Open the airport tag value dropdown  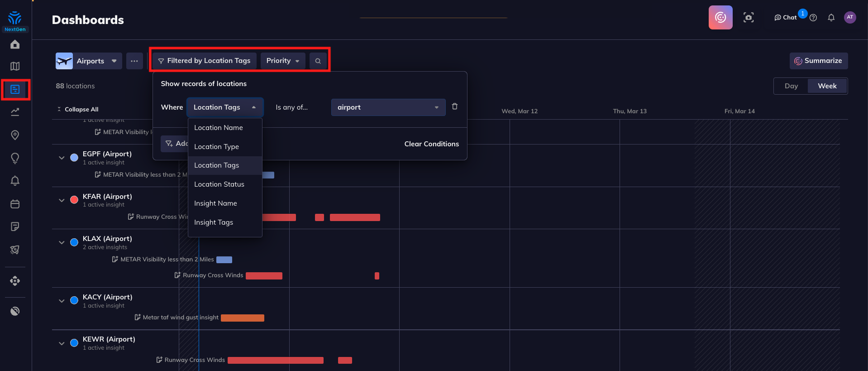[x=388, y=107]
